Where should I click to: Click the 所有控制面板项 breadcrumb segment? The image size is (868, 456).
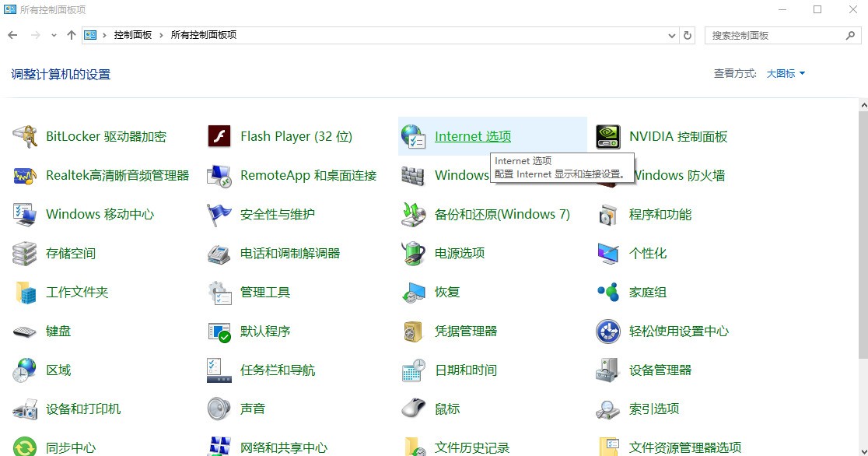[x=204, y=35]
